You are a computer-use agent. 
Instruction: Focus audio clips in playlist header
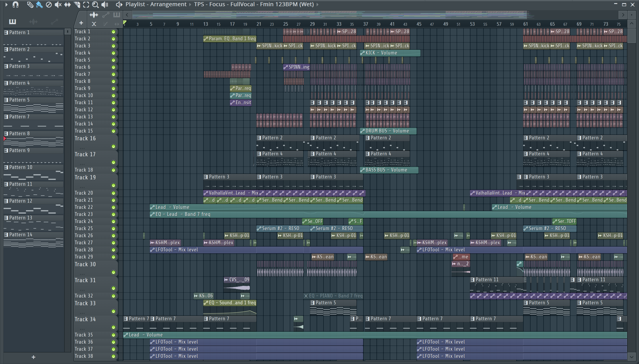pyautogui.click(x=94, y=15)
